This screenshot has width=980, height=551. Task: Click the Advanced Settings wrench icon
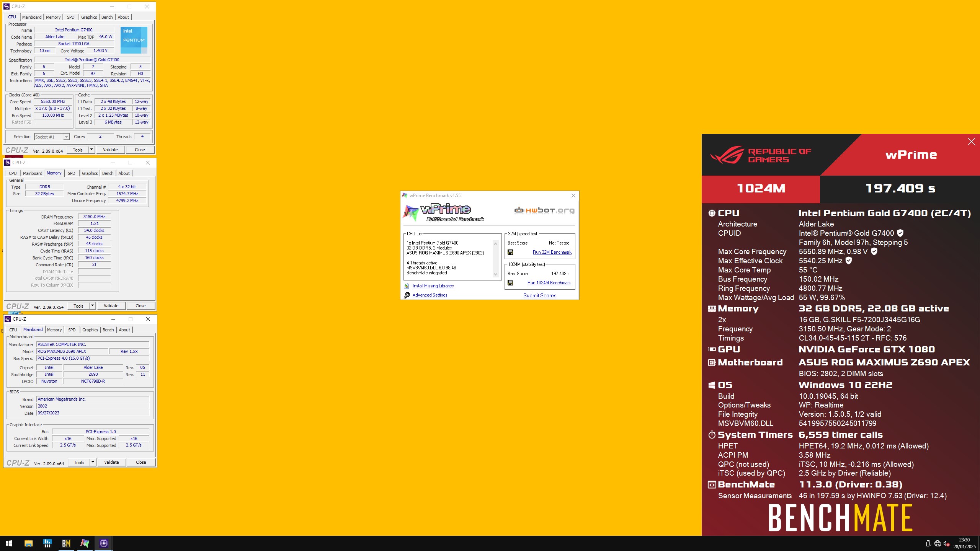407,295
